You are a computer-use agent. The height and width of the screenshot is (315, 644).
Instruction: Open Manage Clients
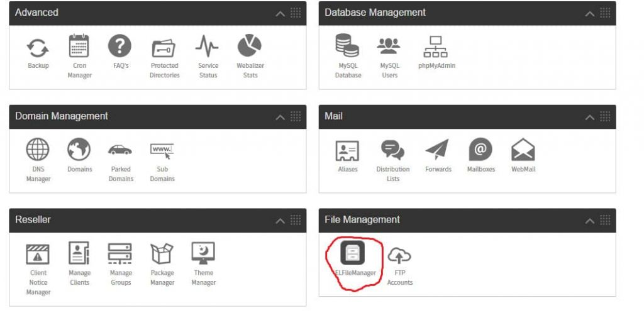click(79, 264)
